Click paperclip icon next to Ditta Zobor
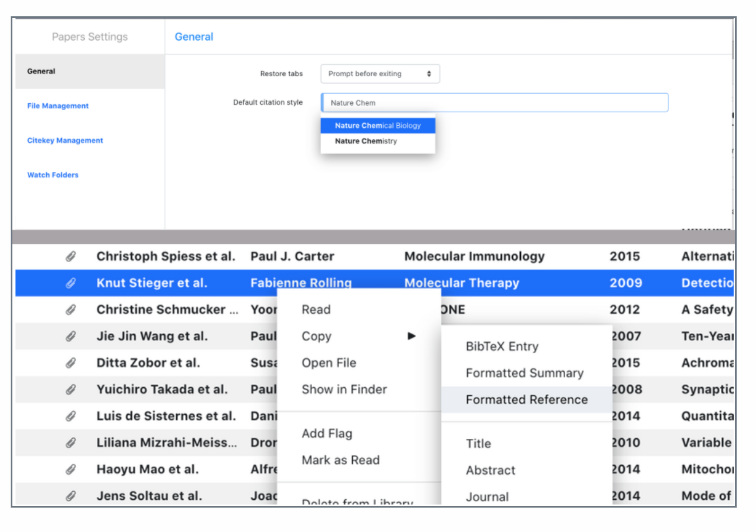The image size is (756, 532). [71, 363]
